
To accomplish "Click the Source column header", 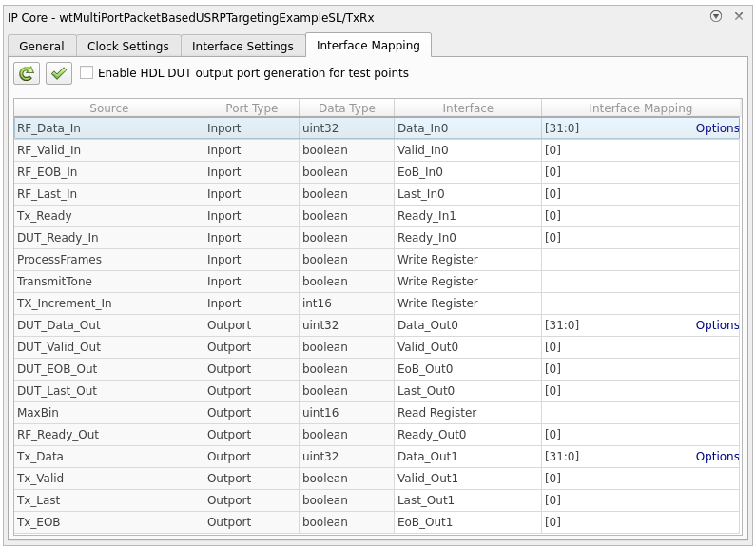I will point(108,108).
